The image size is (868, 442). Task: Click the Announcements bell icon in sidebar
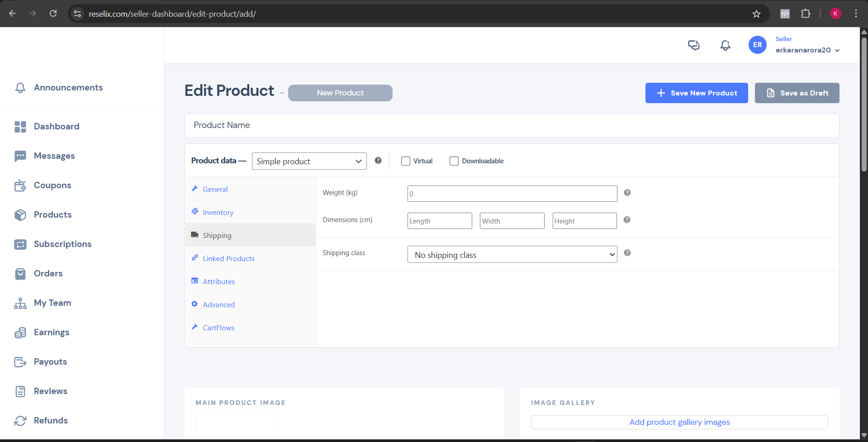point(20,88)
